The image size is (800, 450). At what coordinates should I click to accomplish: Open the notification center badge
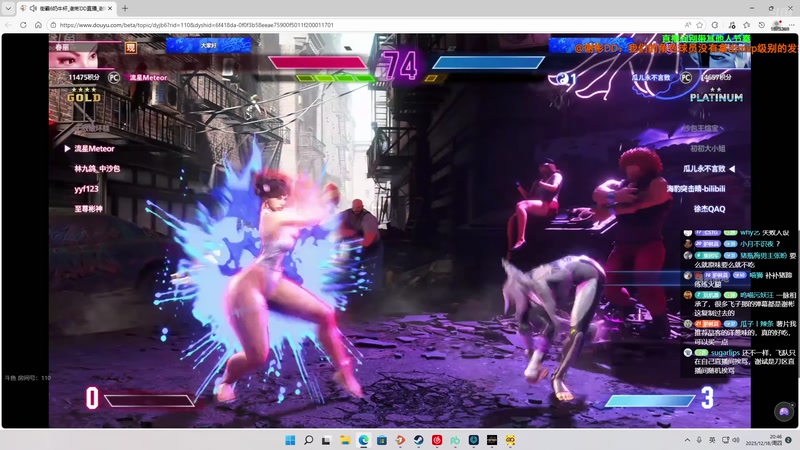(789, 440)
